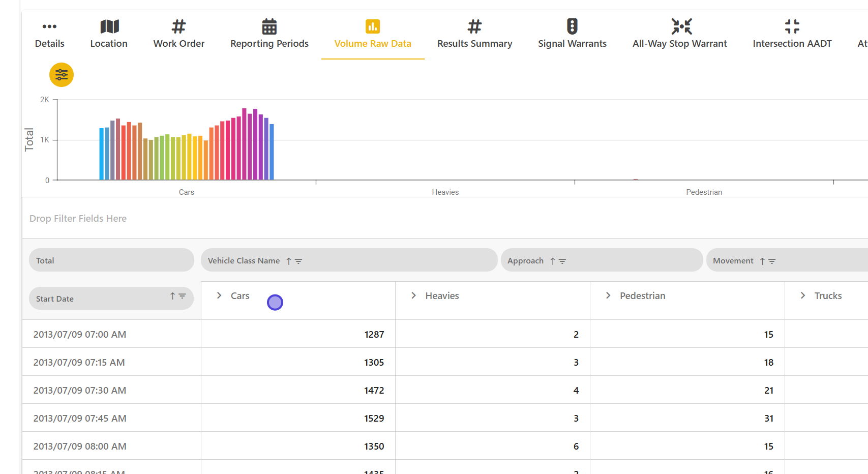The height and width of the screenshot is (474, 868).
Task: Click the tallest magenta bar in chart
Action: tap(244, 144)
